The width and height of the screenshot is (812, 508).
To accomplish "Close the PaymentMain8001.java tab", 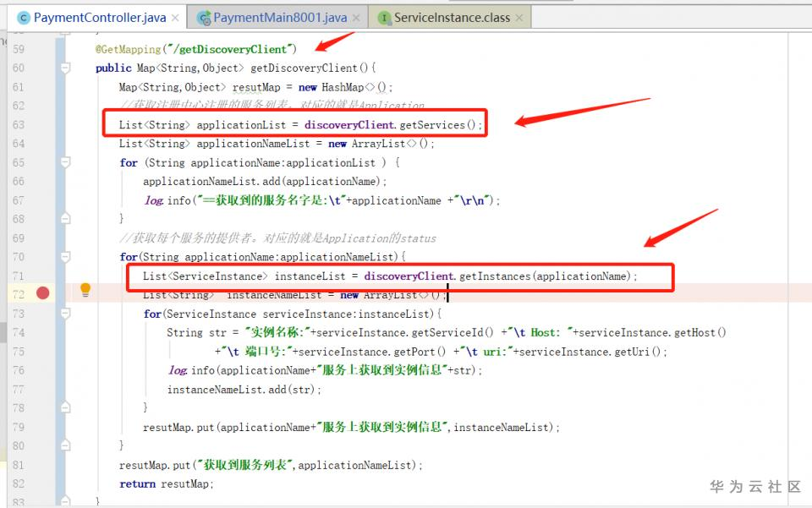I will pos(356,18).
